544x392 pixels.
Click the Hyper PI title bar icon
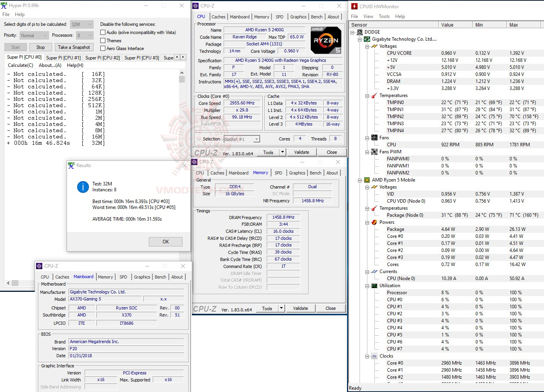(x=4, y=5)
